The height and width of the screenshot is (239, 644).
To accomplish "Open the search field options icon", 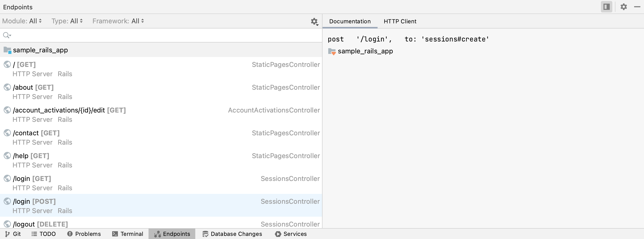I will [x=7, y=35].
